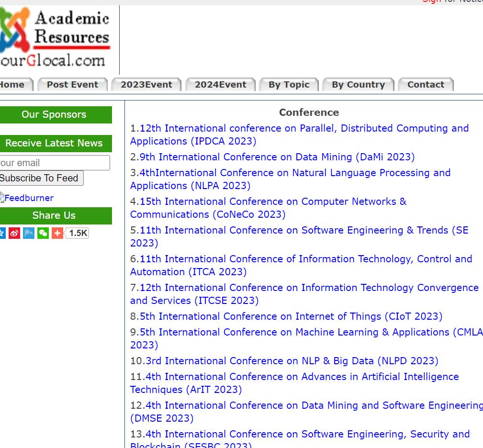Open more share options plus icon
The width and height of the screenshot is (483, 448).
(57, 233)
